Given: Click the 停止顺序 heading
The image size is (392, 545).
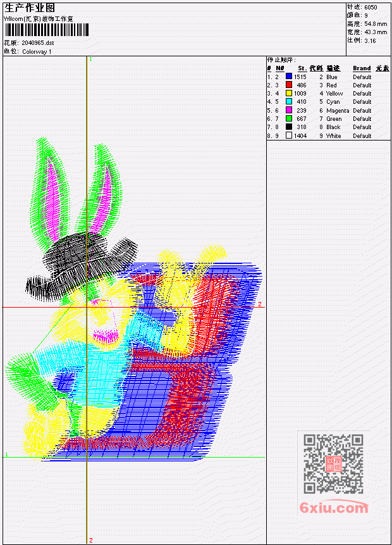Looking at the screenshot, I should (x=281, y=60).
